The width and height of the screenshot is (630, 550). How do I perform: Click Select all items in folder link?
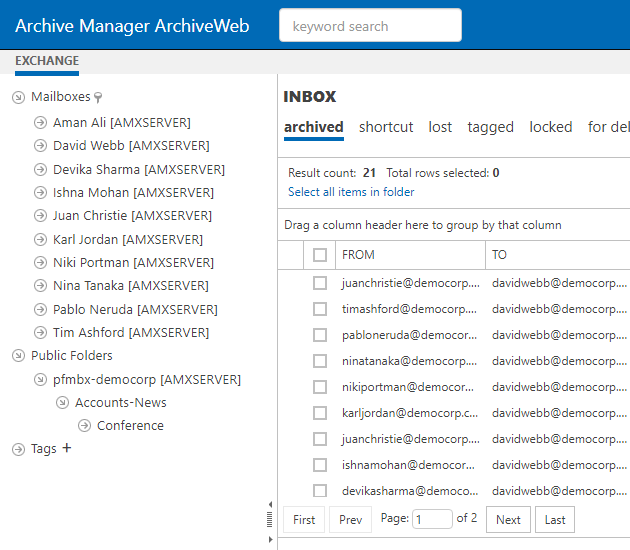351,192
